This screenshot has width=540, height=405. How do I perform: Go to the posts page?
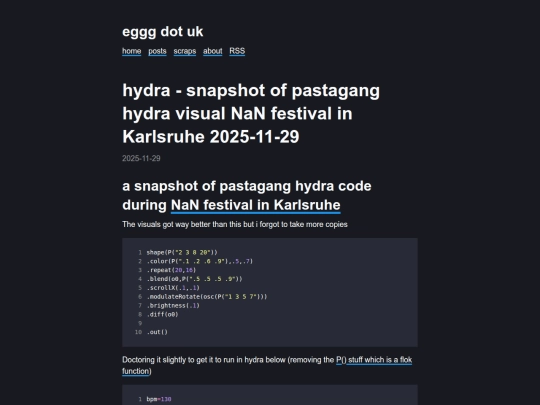pos(157,51)
